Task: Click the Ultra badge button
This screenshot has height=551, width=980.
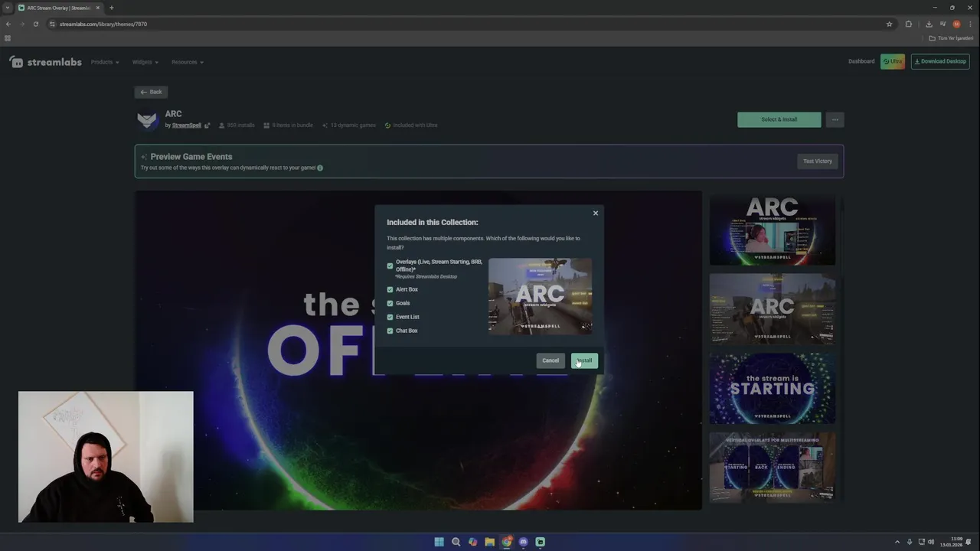Action: point(893,61)
